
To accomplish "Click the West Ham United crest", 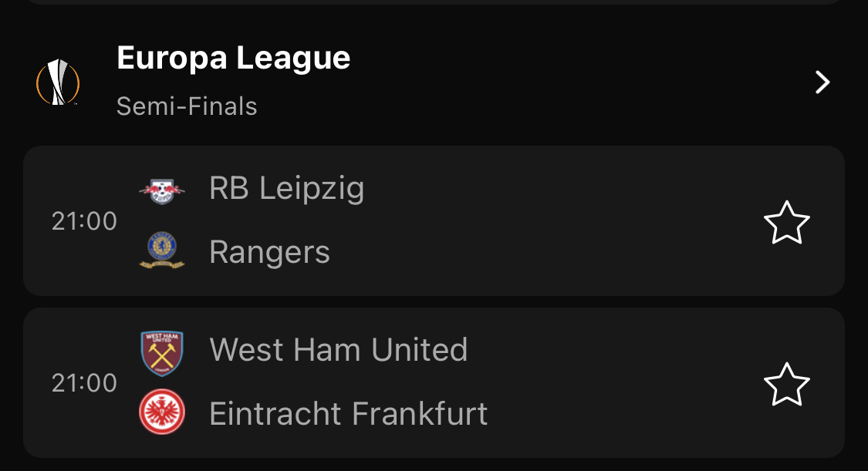I will point(162,353).
